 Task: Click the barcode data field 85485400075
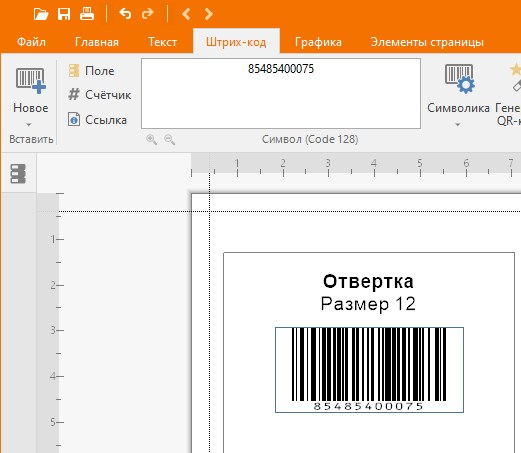click(x=281, y=93)
